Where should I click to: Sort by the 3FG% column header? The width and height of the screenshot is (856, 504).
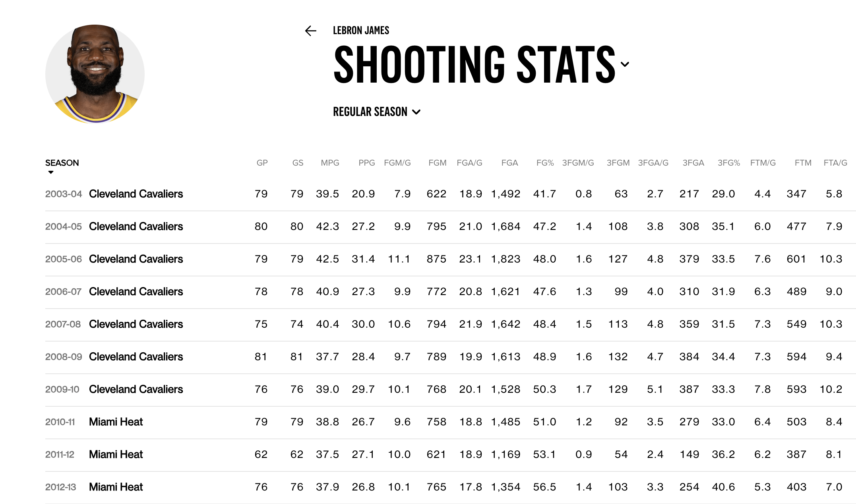pos(728,163)
